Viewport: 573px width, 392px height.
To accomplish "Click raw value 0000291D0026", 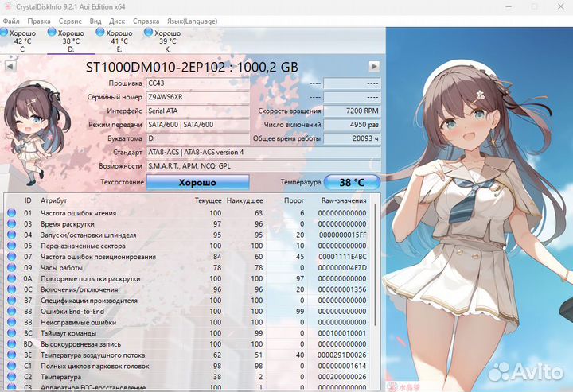I will pyautogui.click(x=341, y=355).
